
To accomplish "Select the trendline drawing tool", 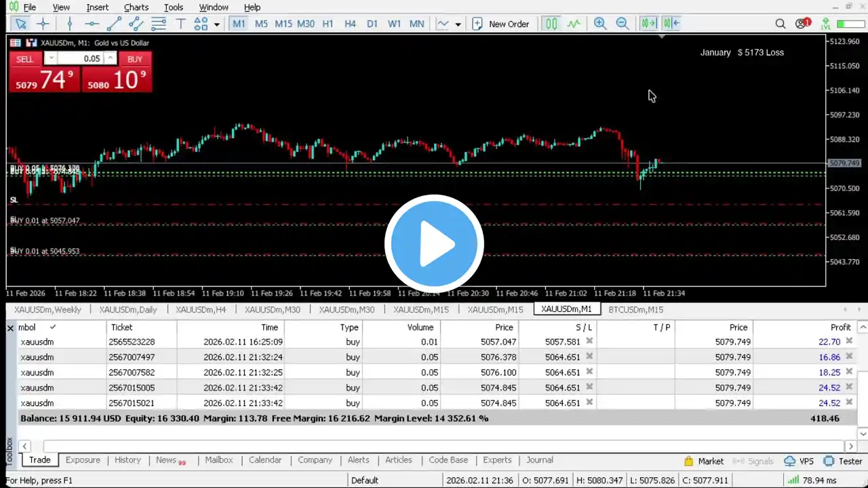I will click(114, 24).
